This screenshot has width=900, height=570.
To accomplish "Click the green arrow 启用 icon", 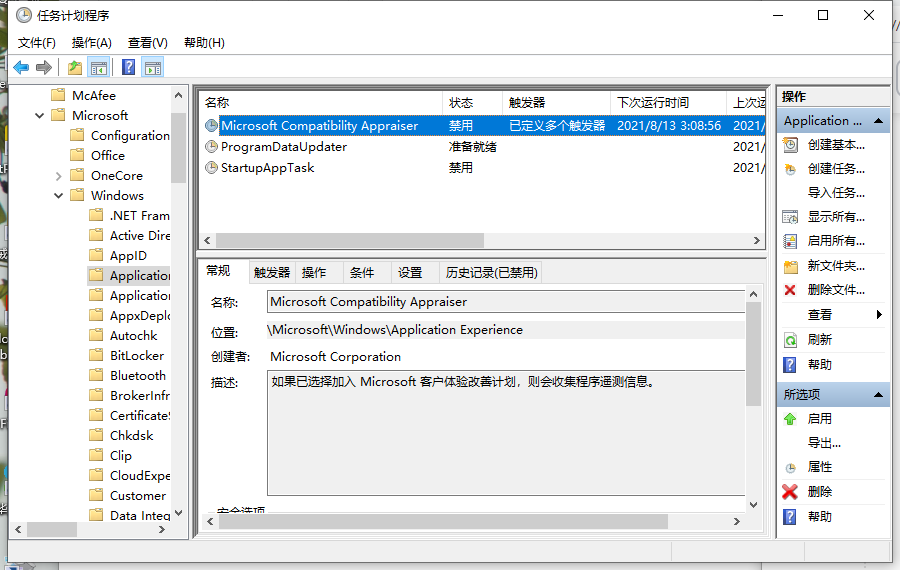I will (790, 419).
